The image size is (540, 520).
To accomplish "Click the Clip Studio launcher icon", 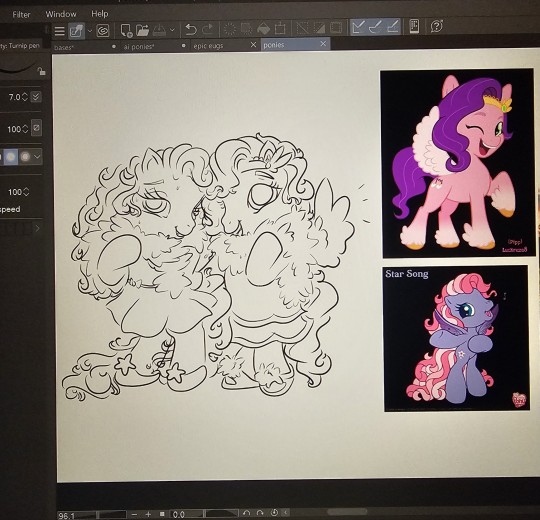I will click(103, 31).
